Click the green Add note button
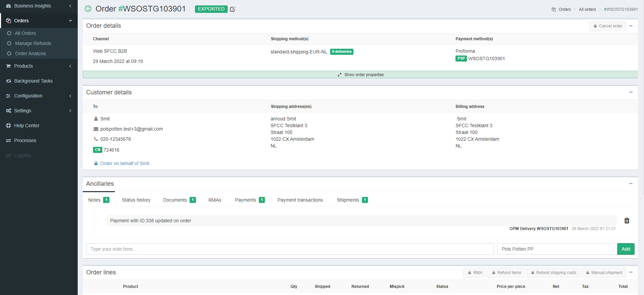The width and height of the screenshot is (644, 295). click(x=625, y=249)
